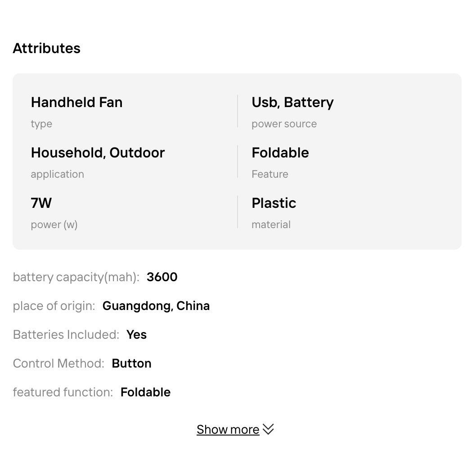
Task: Select the Guangdong, China origin value
Action: click(156, 305)
